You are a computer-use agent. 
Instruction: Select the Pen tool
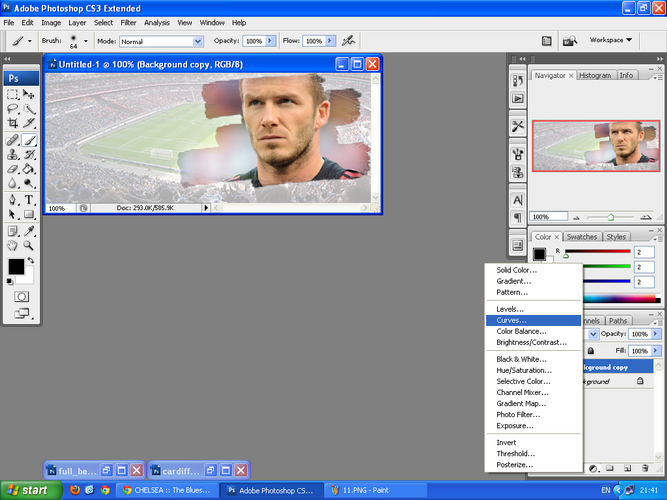coord(13,200)
